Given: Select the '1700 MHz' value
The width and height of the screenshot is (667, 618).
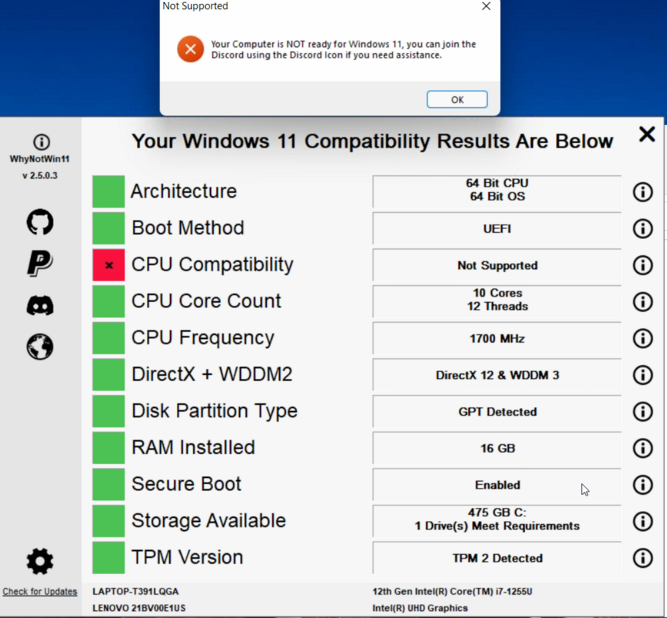Looking at the screenshot, I should [497, 338].
